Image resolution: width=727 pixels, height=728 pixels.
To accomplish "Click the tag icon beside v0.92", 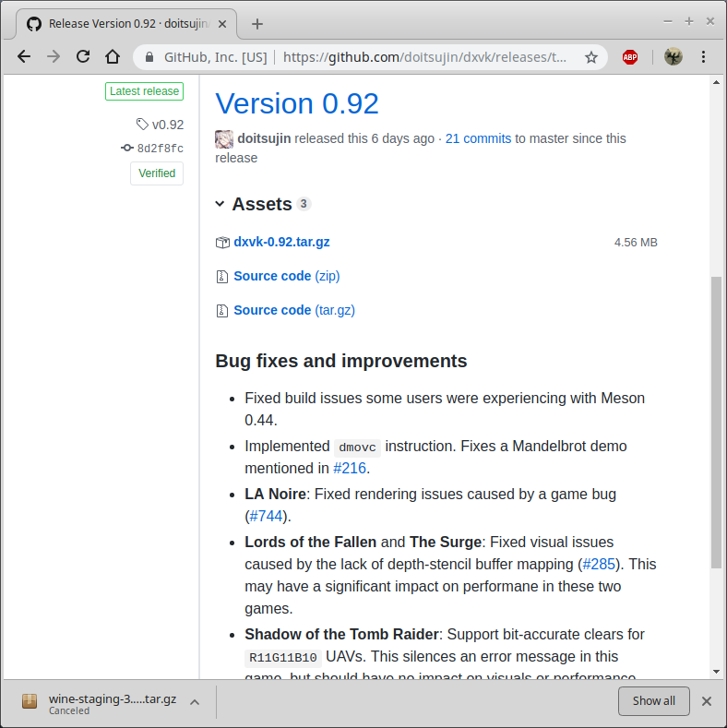I will point(142,124).
